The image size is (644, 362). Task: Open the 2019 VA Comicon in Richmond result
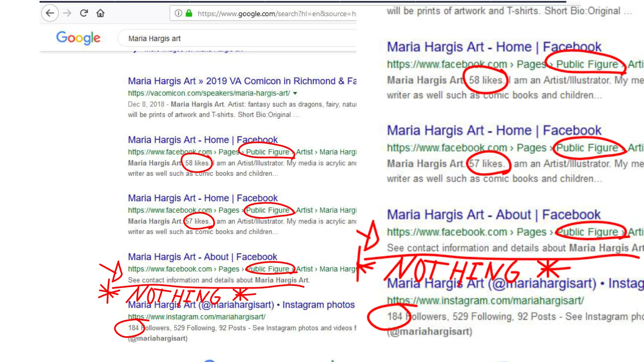242,81
